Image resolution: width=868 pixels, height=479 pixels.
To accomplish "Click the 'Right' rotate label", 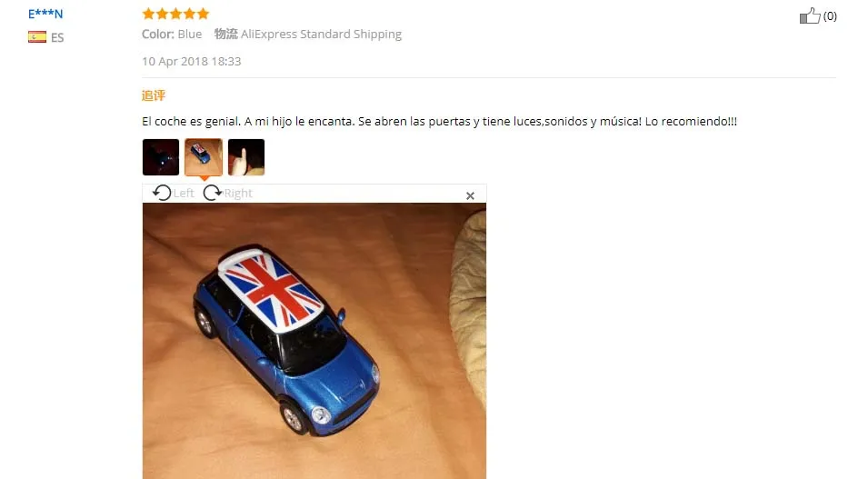I will point(238,194).
